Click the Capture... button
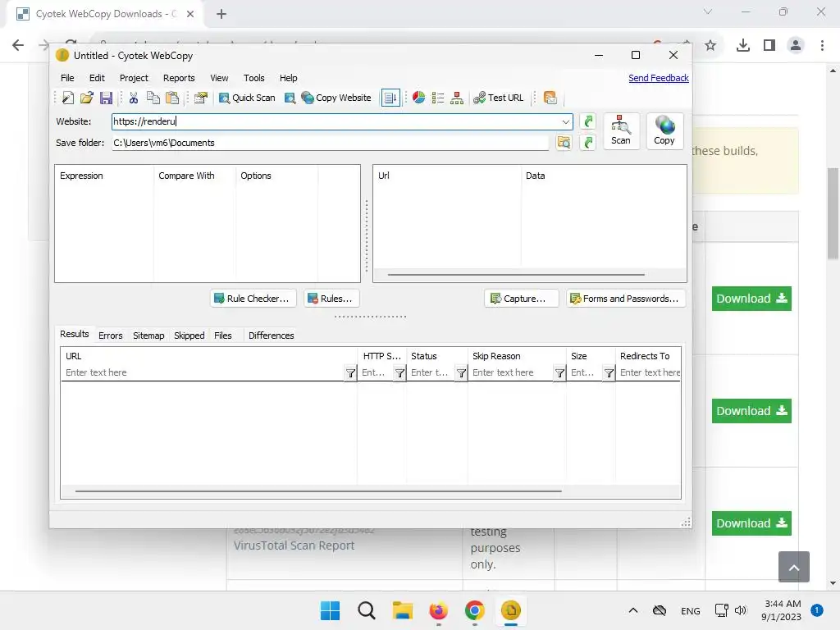 [x=521, y=299]
